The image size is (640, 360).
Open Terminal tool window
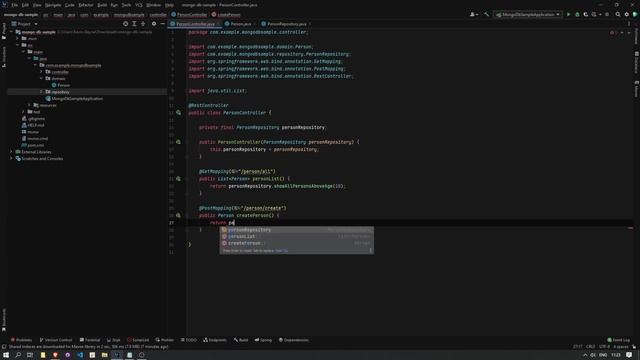coord(90,340)
